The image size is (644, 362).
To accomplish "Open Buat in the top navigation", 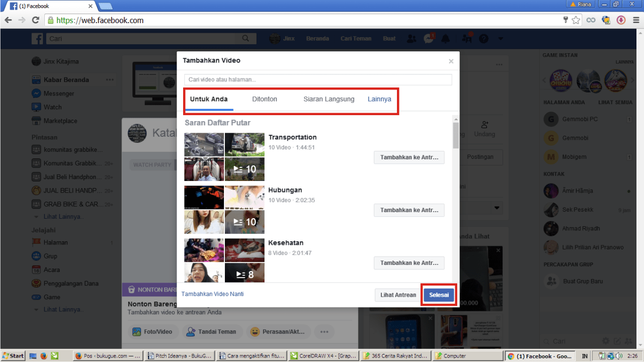I will (389, 39).
